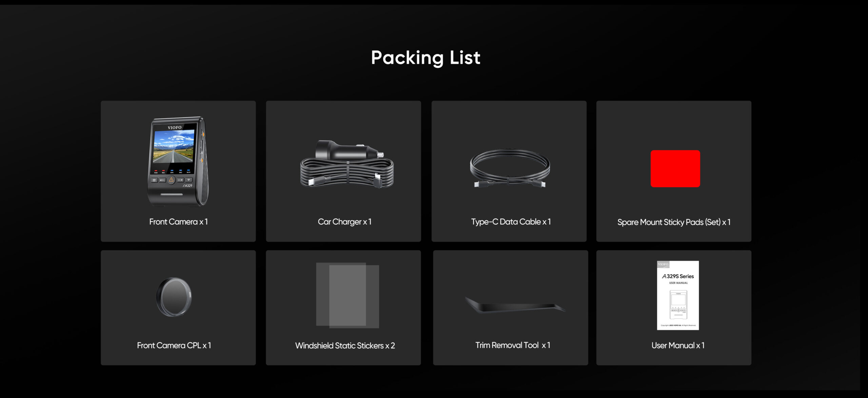Click the 'Trim Removal Tool x 1' caption

[x=513, y=345]
